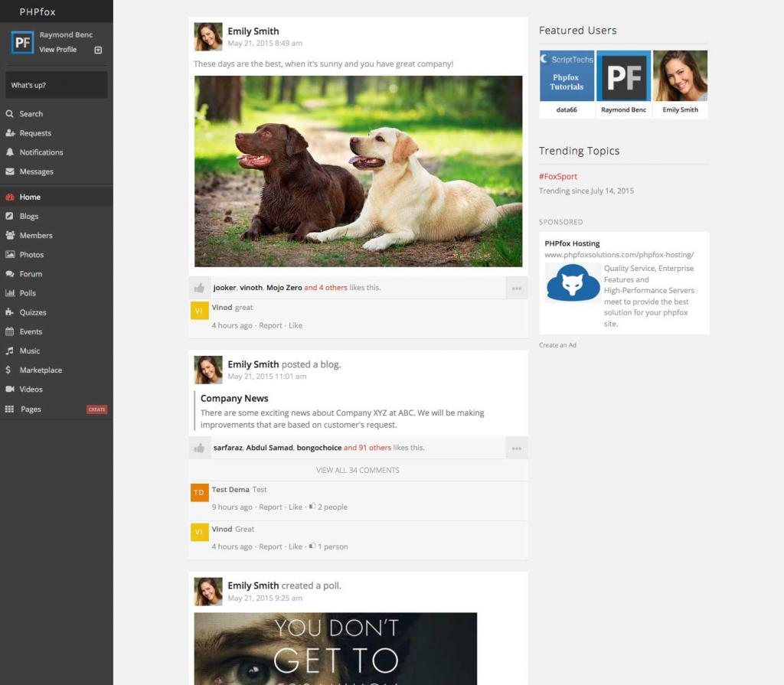Open the #FoxSport trending topic link
The width and height of the screenshot is (784, 685).
pos(558,177)
